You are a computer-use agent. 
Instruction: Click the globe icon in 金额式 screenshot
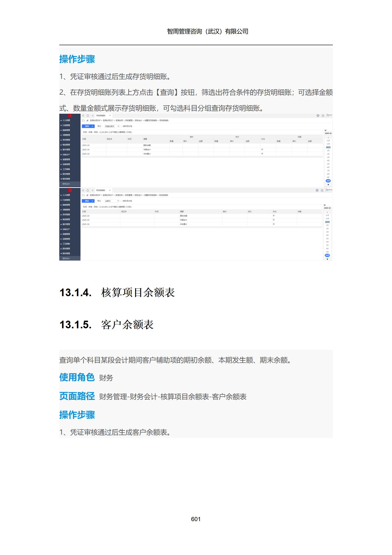coord(317,190)
